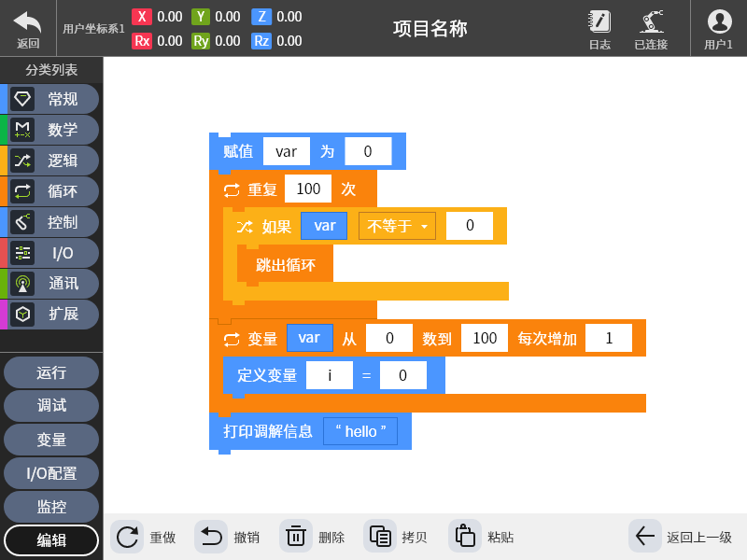The height and width of the screenshot is (560, 747).
Task: Open the I/O block category
Action: click(x=50, y=253)
